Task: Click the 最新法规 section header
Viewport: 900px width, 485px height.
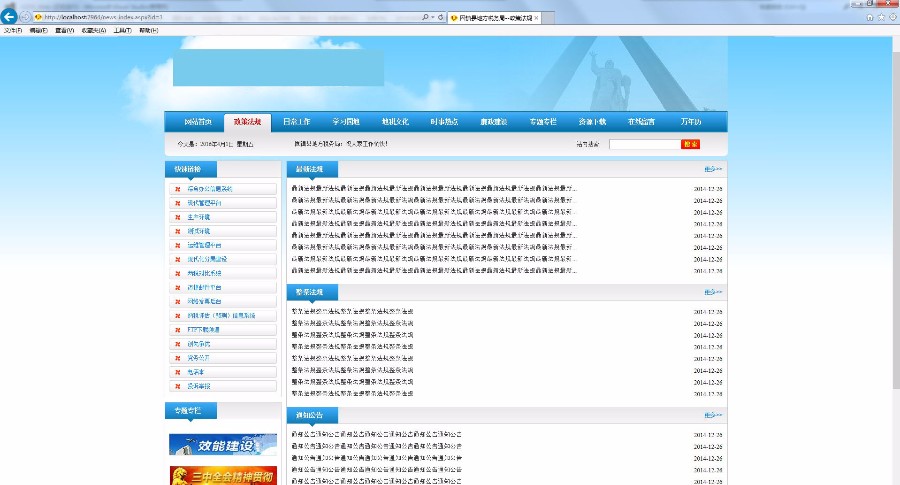Action: [312, 169]
